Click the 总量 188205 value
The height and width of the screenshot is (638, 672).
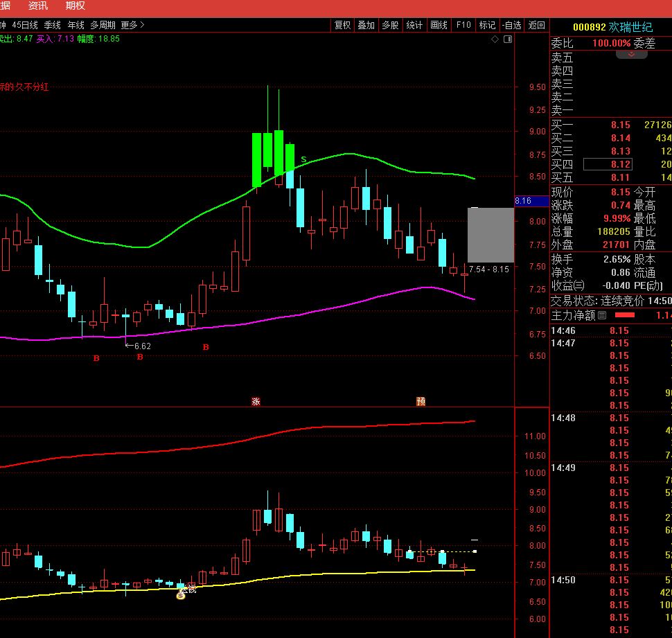coord(614,231)
